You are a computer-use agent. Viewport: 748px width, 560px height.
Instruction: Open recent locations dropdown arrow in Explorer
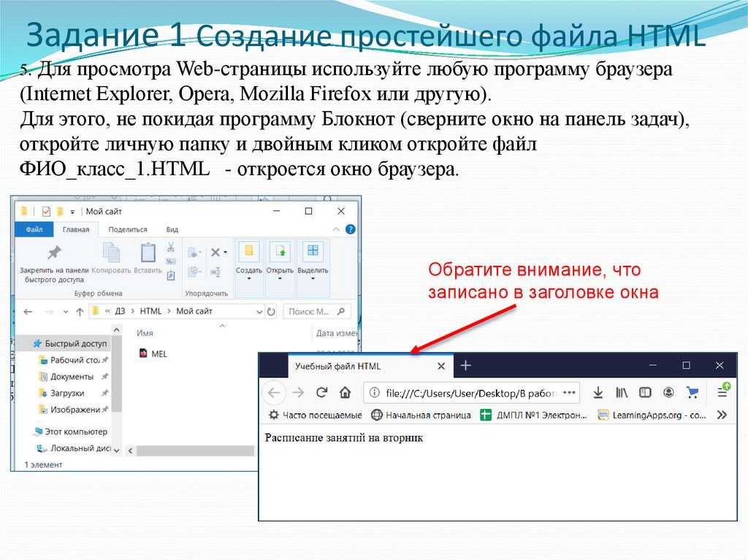[x=65, y=312]
